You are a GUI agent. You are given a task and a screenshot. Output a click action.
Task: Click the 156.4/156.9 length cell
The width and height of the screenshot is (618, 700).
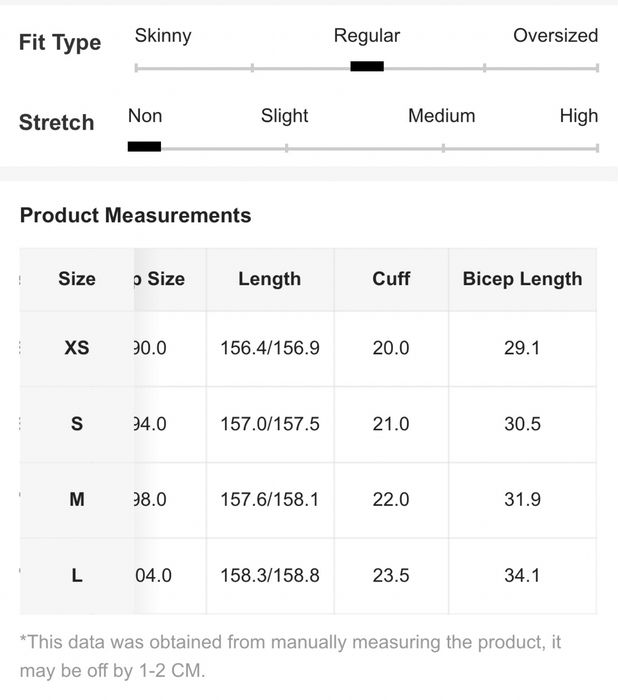point(270,348)
